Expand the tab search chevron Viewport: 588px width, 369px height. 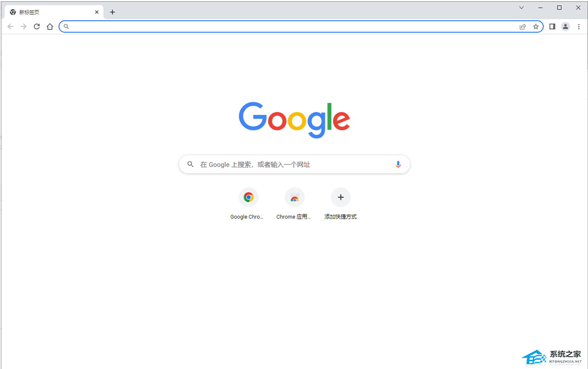(521, 8)
